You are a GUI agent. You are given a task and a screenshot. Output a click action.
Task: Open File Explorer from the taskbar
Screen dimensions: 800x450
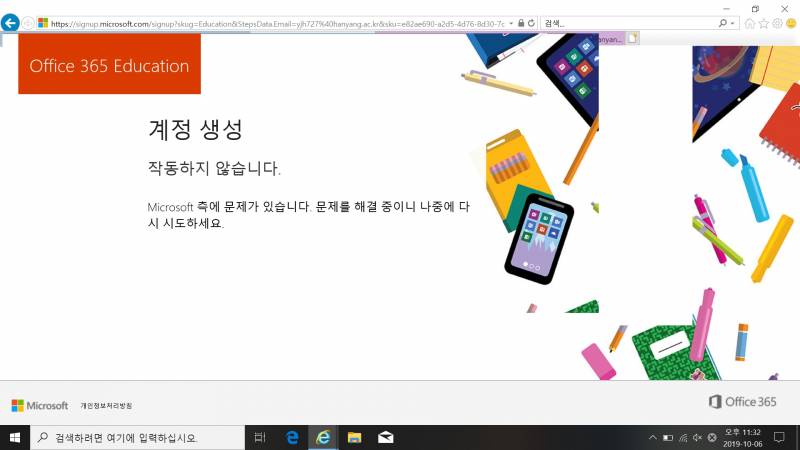pyautogui.click(x=354, y=437)
